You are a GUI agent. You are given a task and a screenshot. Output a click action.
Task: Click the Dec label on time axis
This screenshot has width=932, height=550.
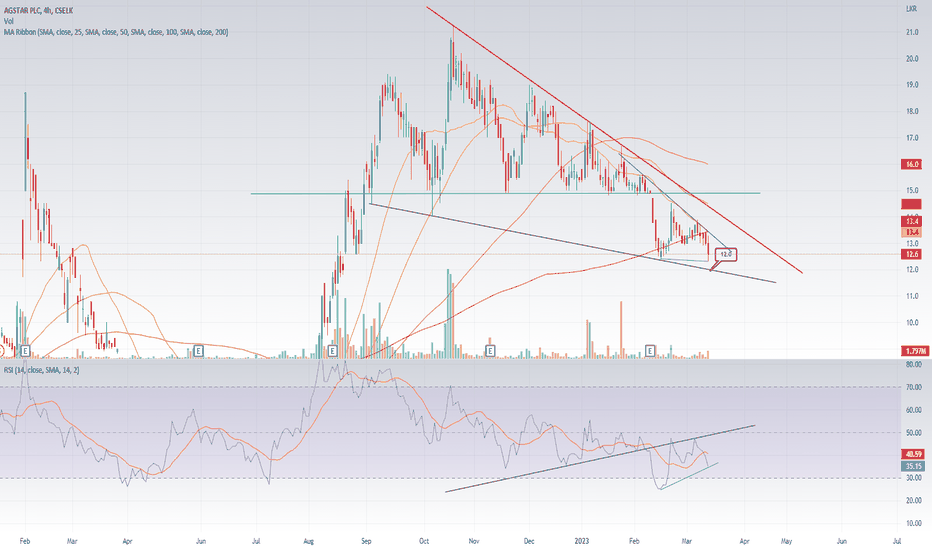coord(529,541)
